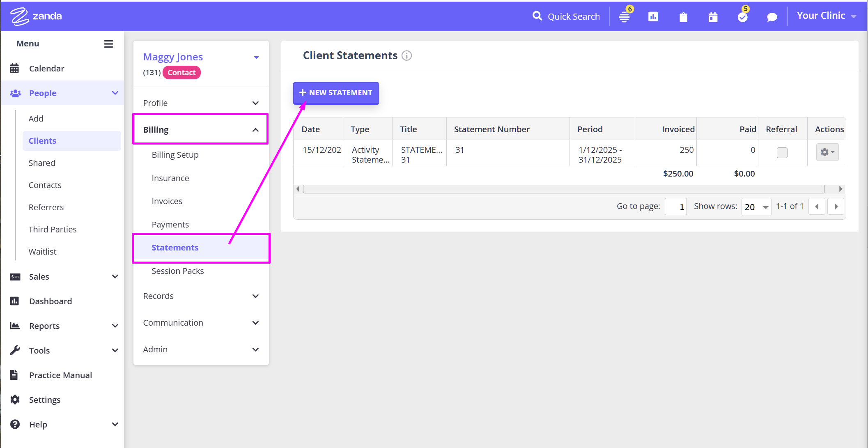Click the Go to page input field

tap(675, 207)
